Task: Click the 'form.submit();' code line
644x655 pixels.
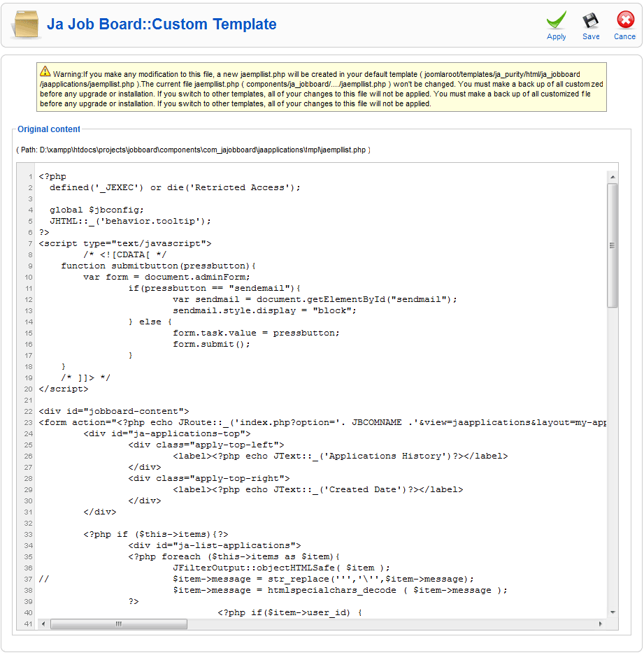Action: pyautogui.click(x=211, y=344)
